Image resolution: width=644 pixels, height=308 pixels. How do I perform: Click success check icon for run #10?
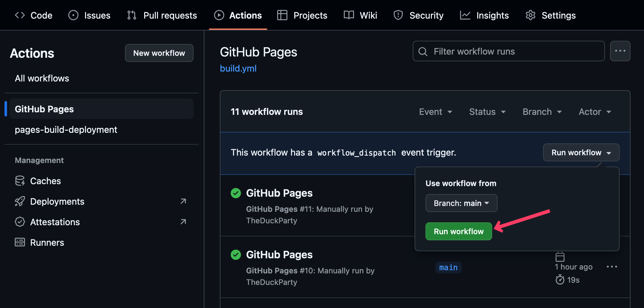coord(236,255)
